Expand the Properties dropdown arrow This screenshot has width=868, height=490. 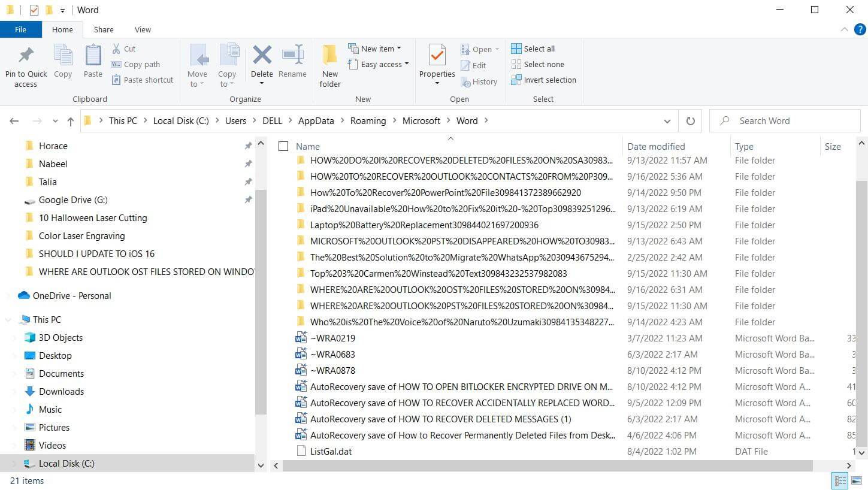coord(437,83)
